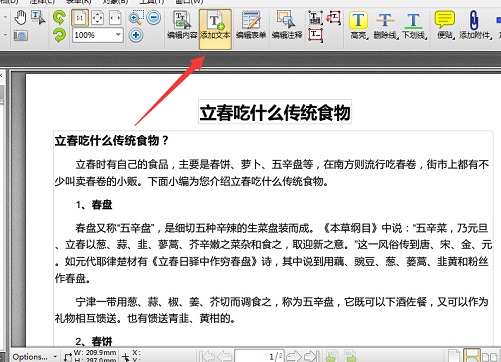Viewport: 501px width, 362px height.
Task: Go to the previous page
Action: click(x=226, y=357)
